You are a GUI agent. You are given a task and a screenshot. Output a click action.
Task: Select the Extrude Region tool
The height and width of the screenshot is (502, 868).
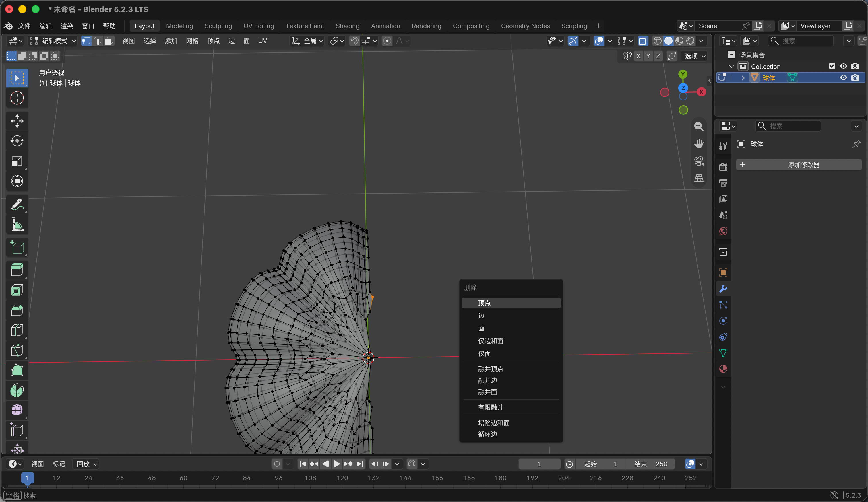(17, 270)
